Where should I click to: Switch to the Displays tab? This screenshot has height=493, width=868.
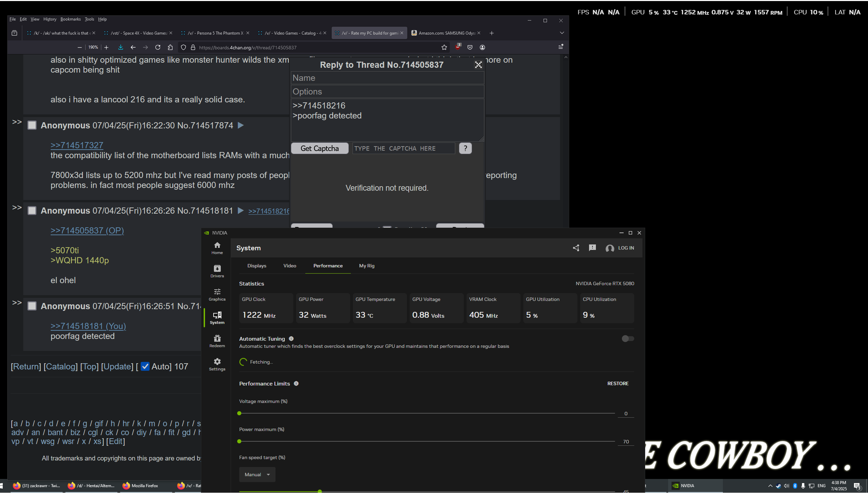[257, 266]
